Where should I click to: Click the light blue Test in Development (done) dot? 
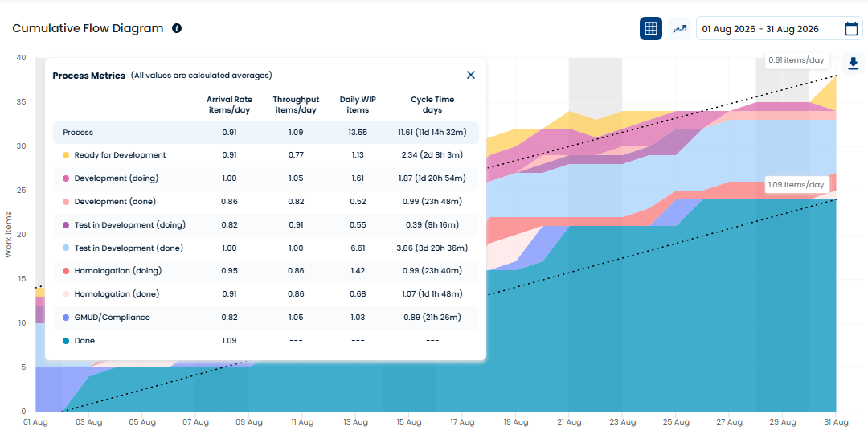point(66,248)
